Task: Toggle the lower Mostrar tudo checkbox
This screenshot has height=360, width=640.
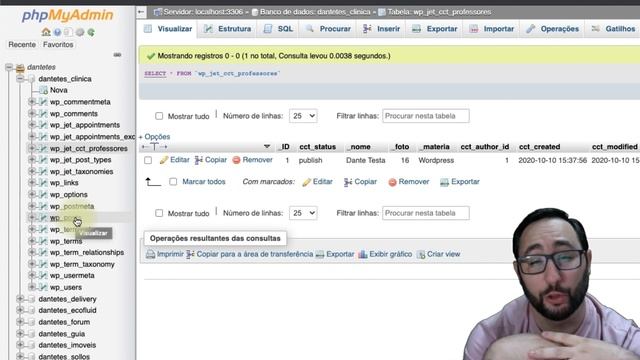Action: click(x=159, y=213)
